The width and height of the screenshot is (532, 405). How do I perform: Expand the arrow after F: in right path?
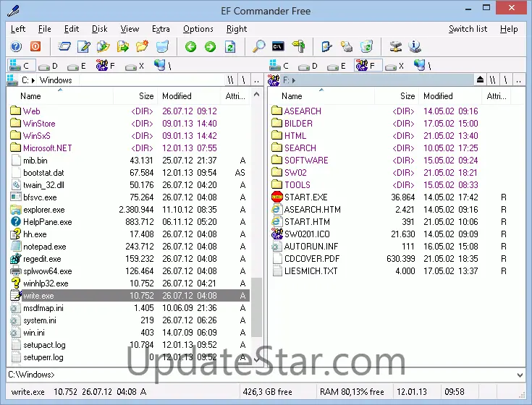point(294,80)
